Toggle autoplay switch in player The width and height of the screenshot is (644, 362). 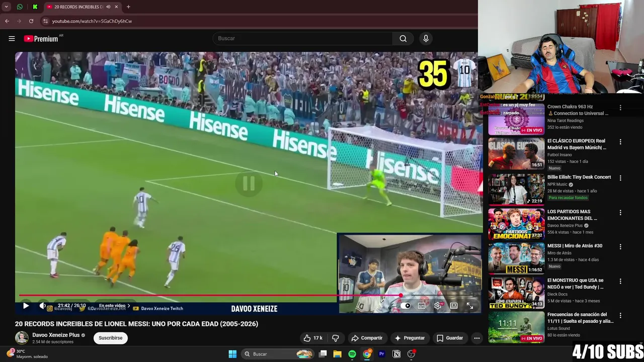coord(407,306)
